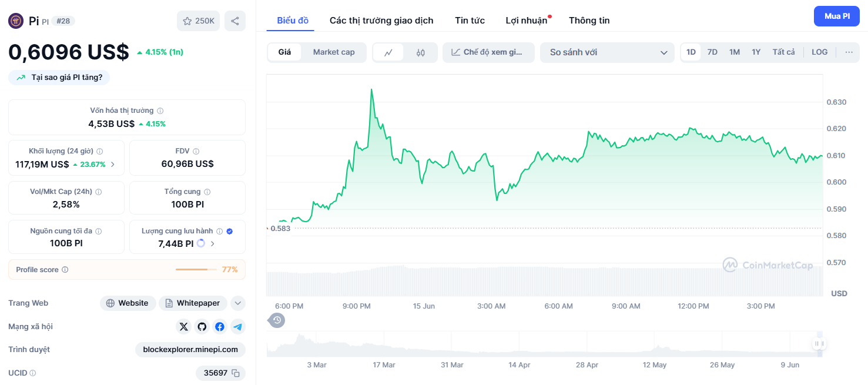Expand 24-hour volume details chevron
868x385 pixels.
[x=113, y=165]
